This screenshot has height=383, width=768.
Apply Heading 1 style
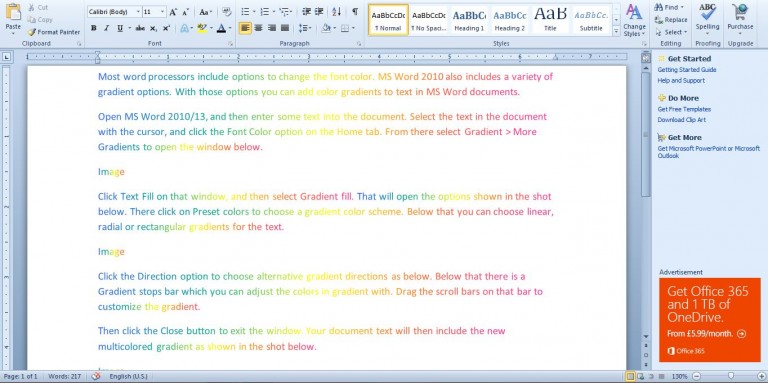[x=469, y=20]
